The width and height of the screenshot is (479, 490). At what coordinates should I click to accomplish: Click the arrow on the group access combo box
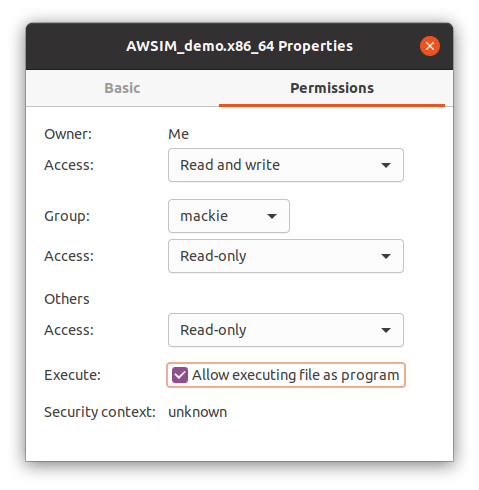(x=386, y=256)
